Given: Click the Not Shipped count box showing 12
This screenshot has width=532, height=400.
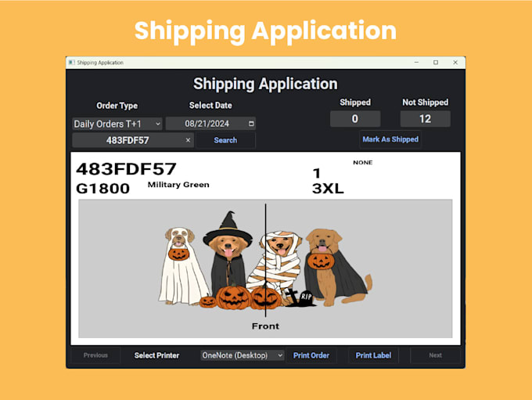Looking at the screenshot, I should coord(425,119).
